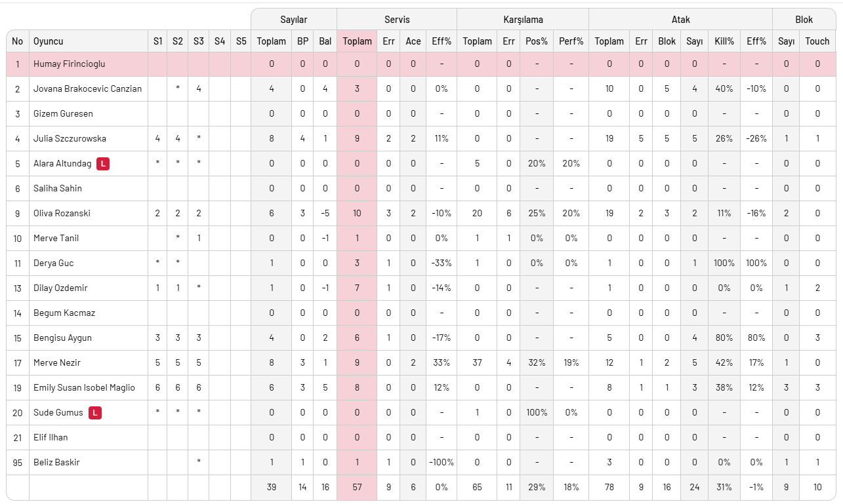Viewport: 843px width, 504px height.
Task: Click the libero badge beside Sude Gumus
Action: point(95,412)
